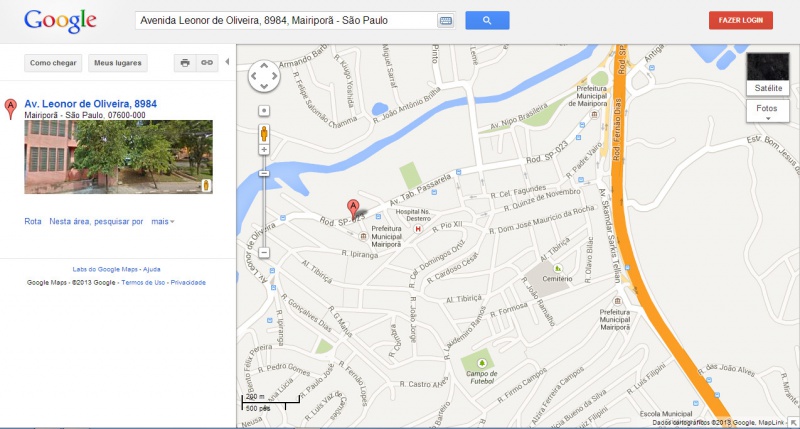Click the Hospital Ns. Desterro H icon

tap(418, 229)
